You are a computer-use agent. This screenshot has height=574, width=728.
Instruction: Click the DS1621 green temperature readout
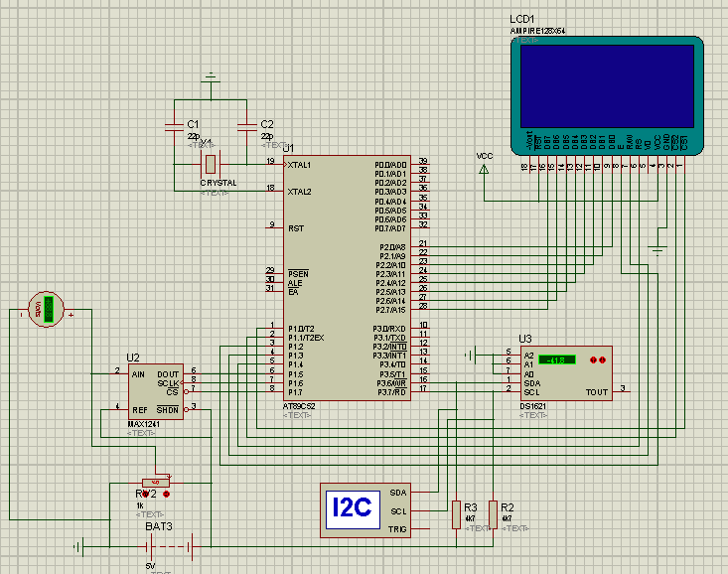(557, 359)
